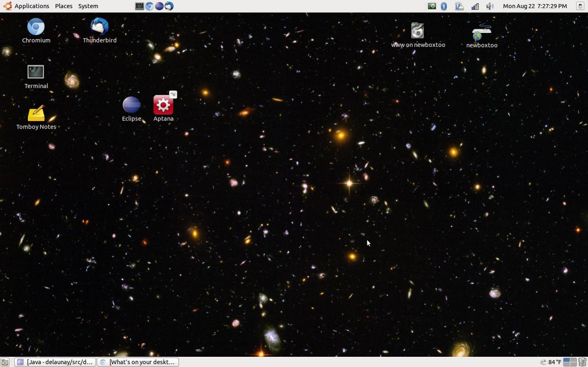Viewport: 588px width, 367px height.
Task: Open the volume control applet
Action: click(x=490, y=6)
